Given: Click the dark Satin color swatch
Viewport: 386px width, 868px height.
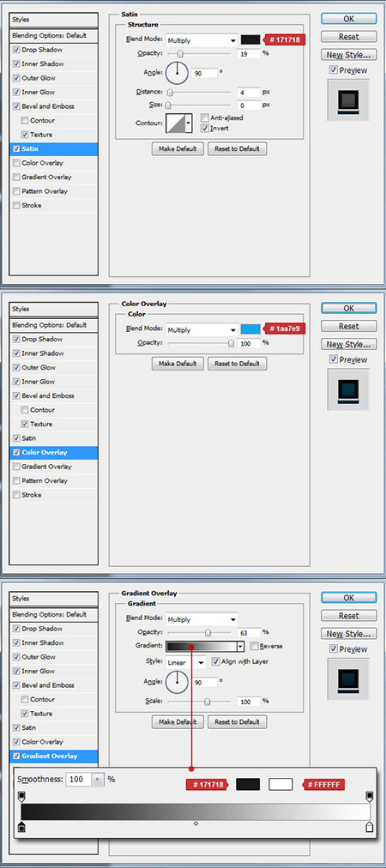Looking at the screenshot, I should point(250,39).
